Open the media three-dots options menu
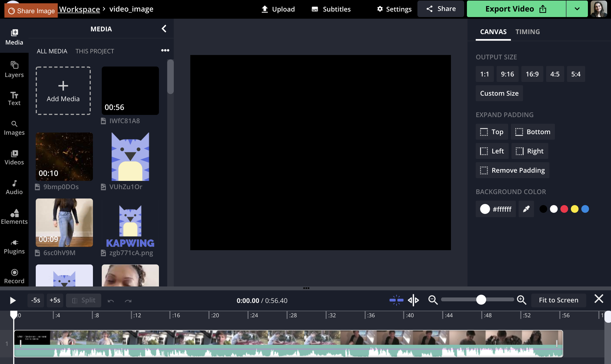The height and width of the screenshot is (364, 611). pos(165,50)
